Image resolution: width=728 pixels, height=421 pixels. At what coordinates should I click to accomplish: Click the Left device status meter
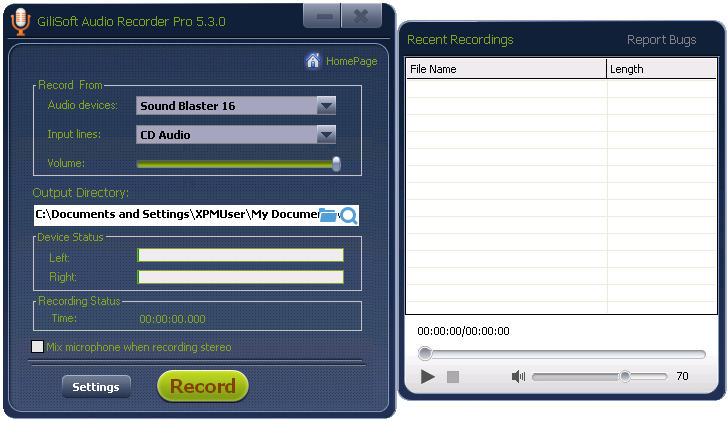[240, 255]
